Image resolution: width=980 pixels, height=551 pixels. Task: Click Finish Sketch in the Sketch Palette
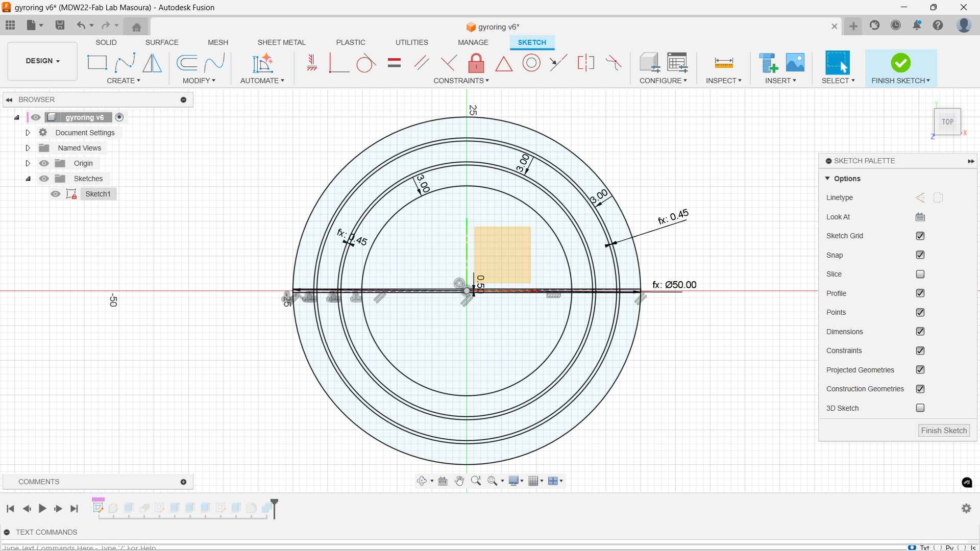(x=944, y=431)
